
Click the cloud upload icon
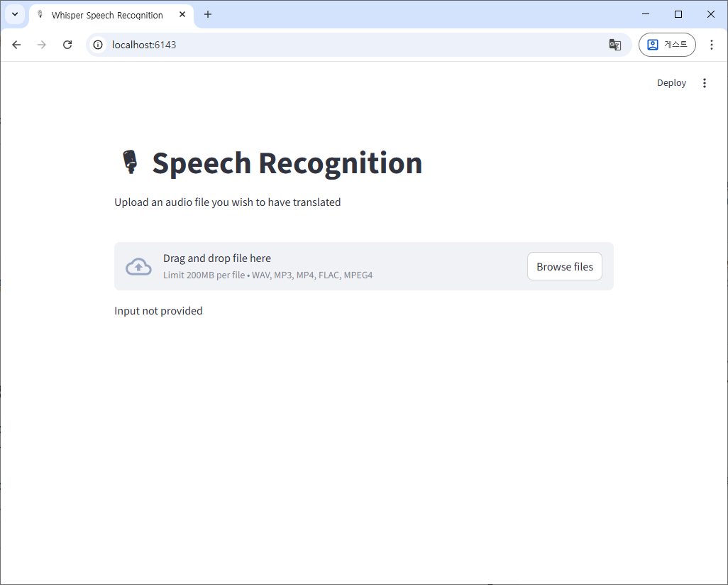(x=138, y=267)
